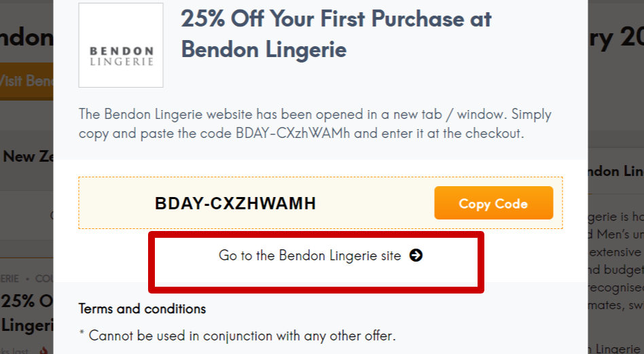Click the dimmed Visit Bendon button behind the popup
Image resolution: width=644 pixels, height=354 pixels.
pos(26,81)
